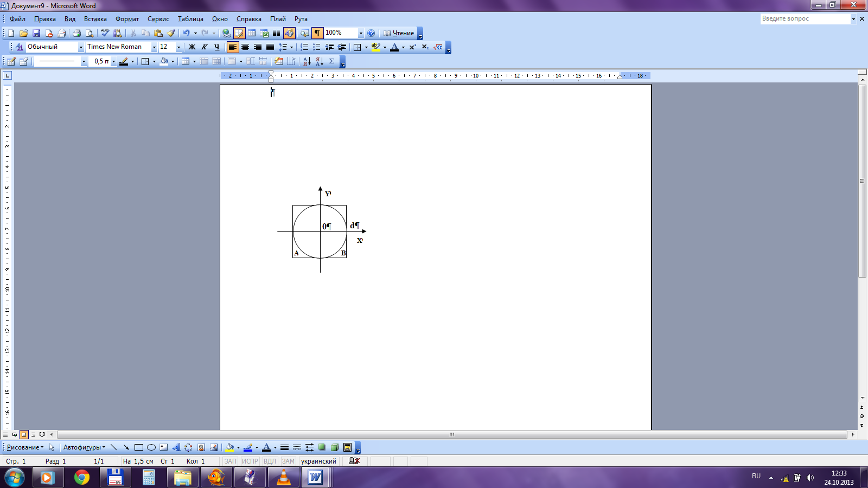This screenshot has height=488, width=868.
Task: Open the Times New Roman font dropdown
Action: [154, 47]
